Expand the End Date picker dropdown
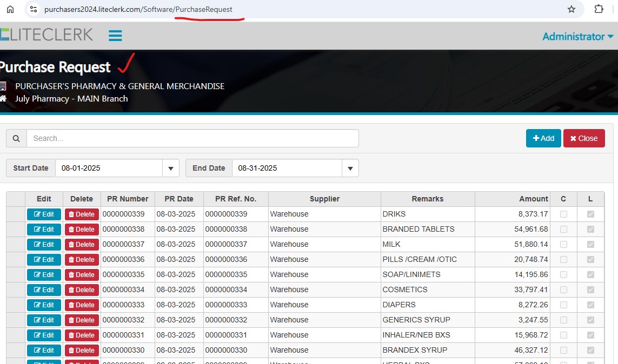The image size is (618, 364). (x=350, y=168)
